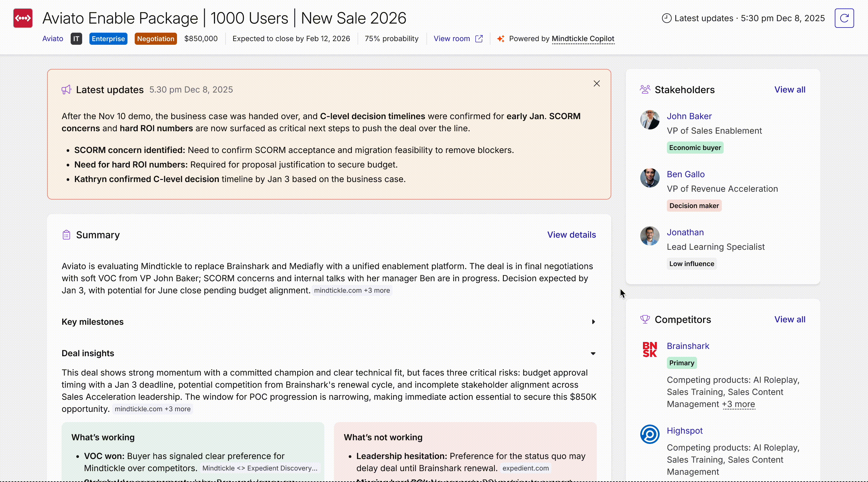Click the Aviato account link

coord(53,39)
